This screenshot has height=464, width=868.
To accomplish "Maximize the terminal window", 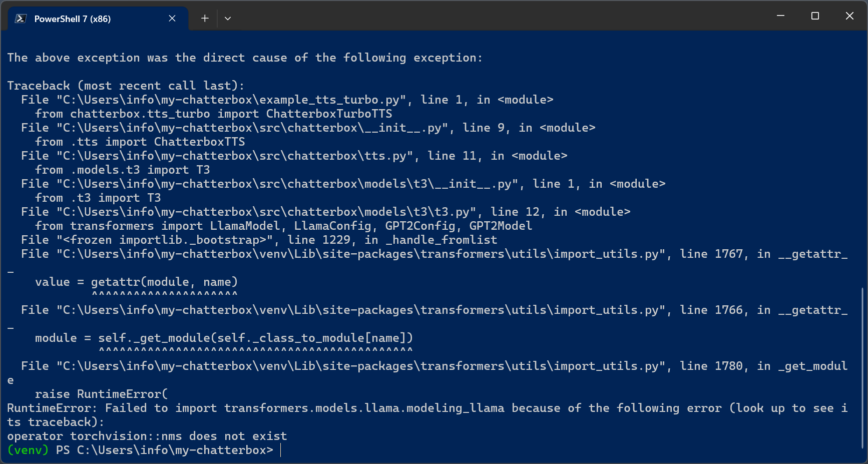I will tap(815, 16).
